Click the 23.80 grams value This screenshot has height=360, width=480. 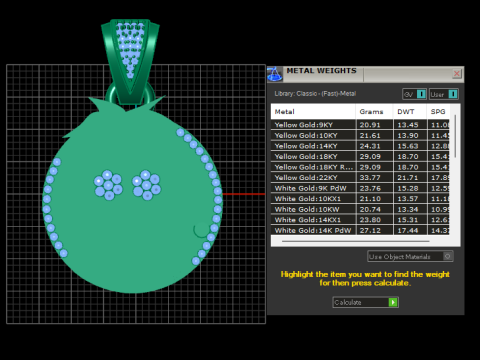(370, 220)
